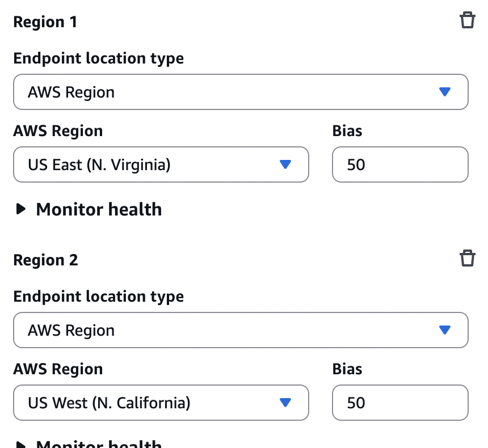Click the Monitor health label under Region 1
The height and width of the screenshot is (448, 488).
pos(99,209)
